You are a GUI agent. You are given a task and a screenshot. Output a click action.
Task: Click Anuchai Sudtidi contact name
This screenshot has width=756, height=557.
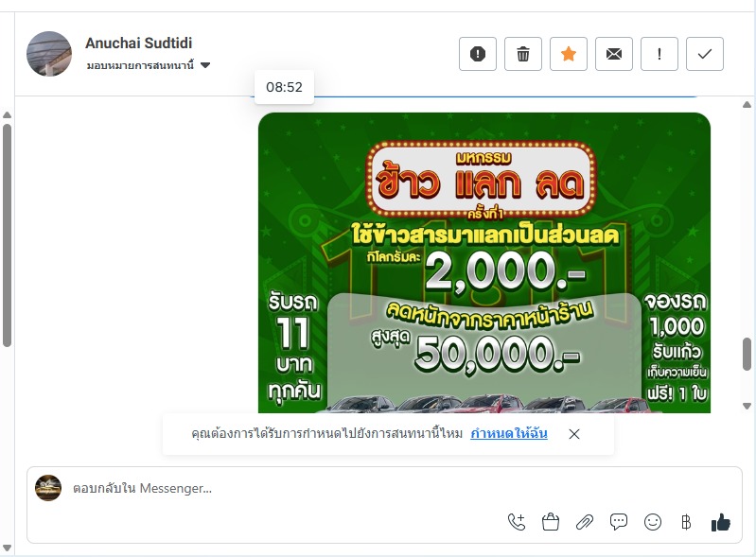139,43
